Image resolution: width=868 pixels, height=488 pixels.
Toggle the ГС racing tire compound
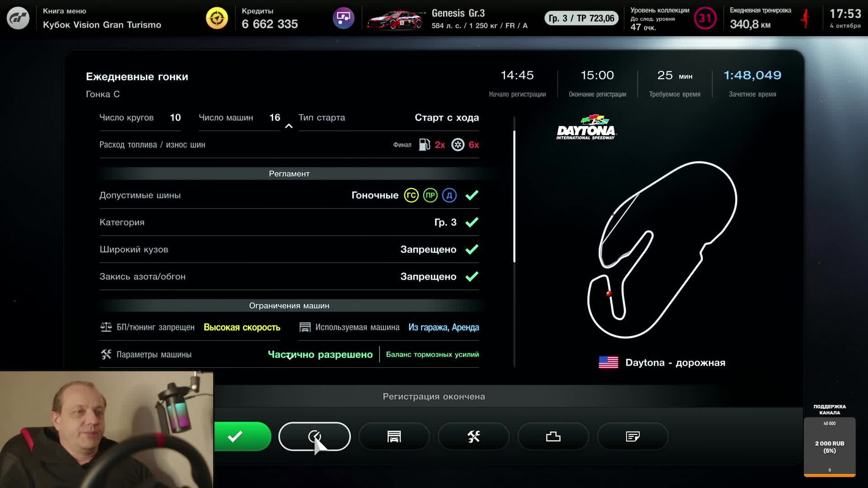[x=410, y=195]
